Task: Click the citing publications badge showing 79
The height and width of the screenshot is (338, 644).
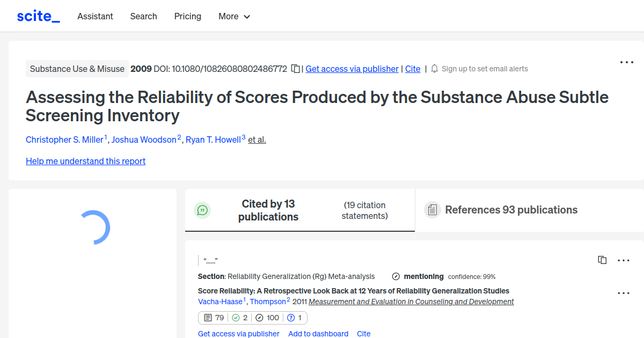Action: (x=213, y=317)
